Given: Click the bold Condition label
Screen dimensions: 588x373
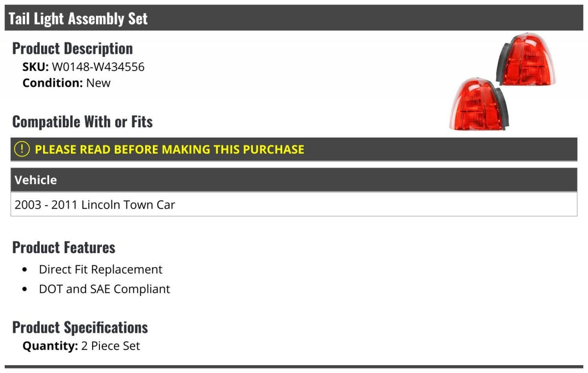Looking at the screenshot, I should pyautogui.click(x=53, y=83).
